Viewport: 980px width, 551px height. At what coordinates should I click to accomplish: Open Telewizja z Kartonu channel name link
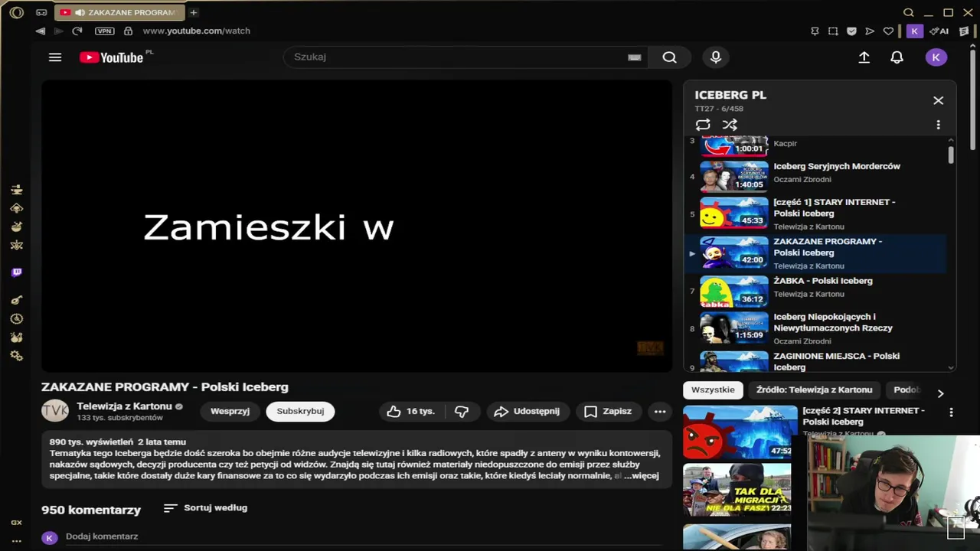click(124, 406)
